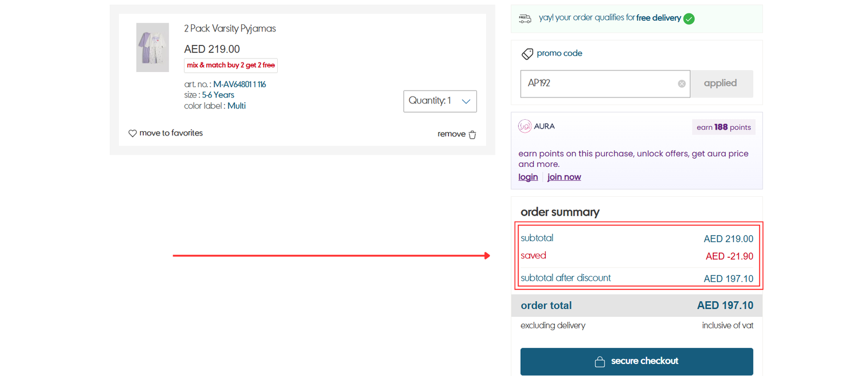Click the heart icon for favorites

(132, 133)
